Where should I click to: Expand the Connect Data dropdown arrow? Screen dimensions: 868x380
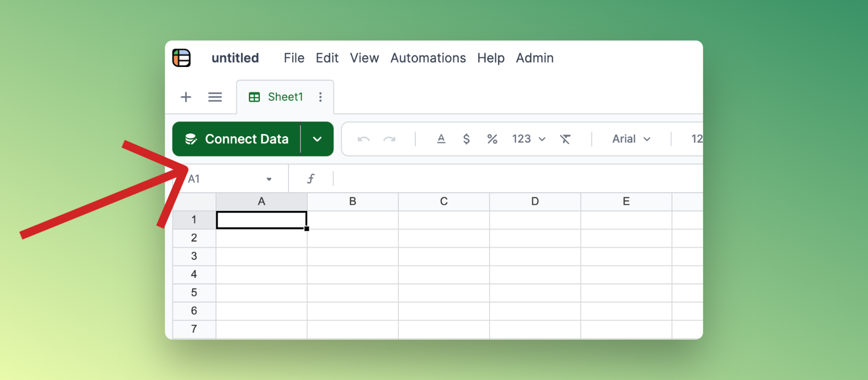(x=318, y=139)
